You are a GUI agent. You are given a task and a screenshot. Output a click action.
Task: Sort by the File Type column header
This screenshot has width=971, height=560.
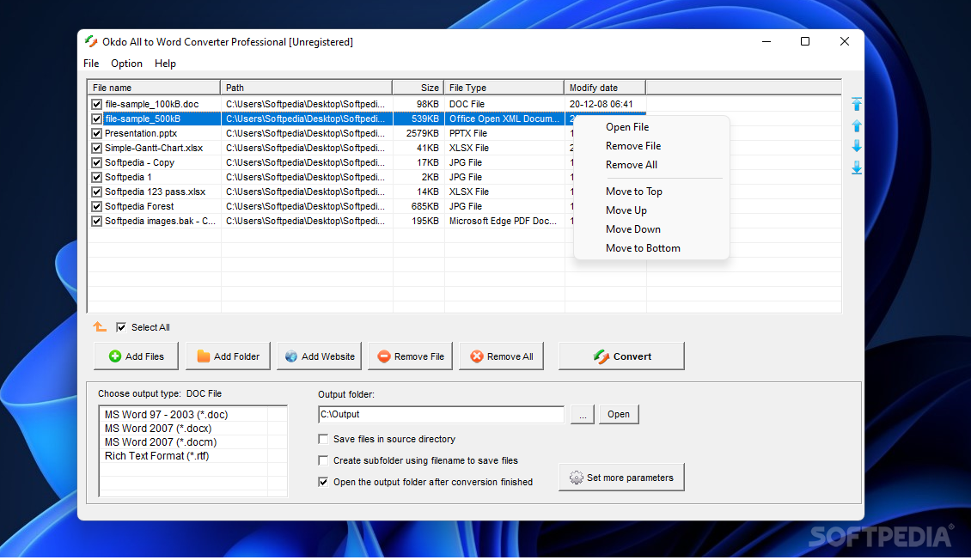point(504,88)
